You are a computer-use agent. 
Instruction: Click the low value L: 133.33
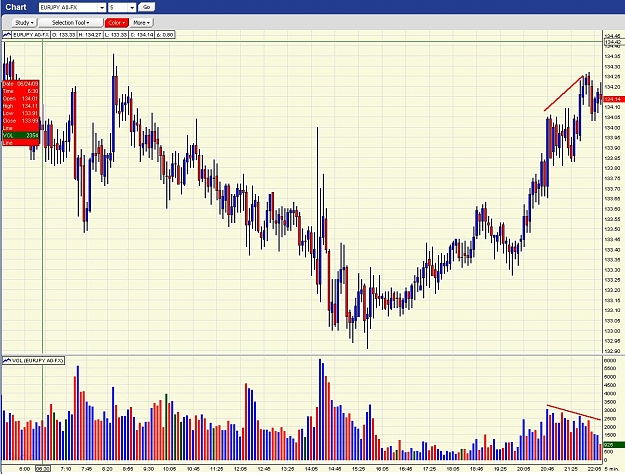coord(116,35)
